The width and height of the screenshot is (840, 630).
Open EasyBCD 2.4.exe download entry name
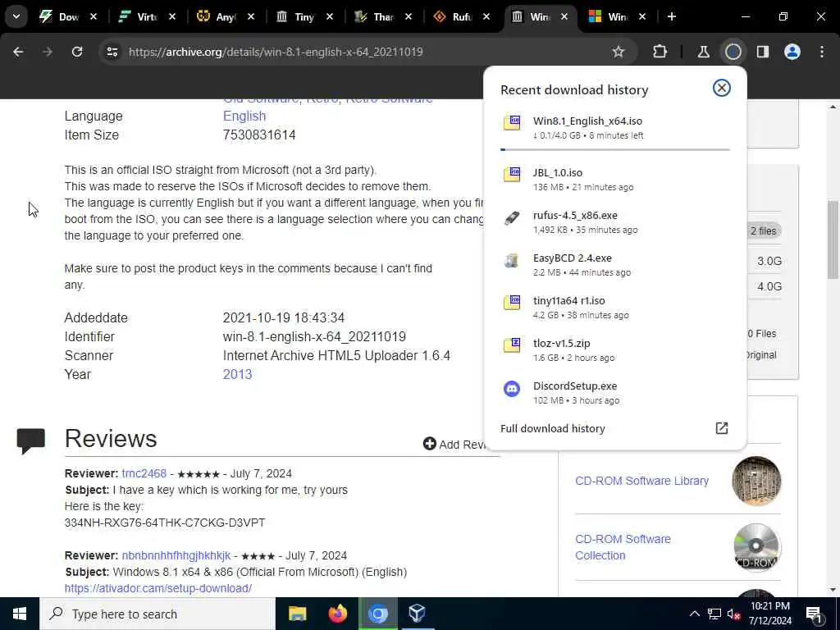pos(572,258)
